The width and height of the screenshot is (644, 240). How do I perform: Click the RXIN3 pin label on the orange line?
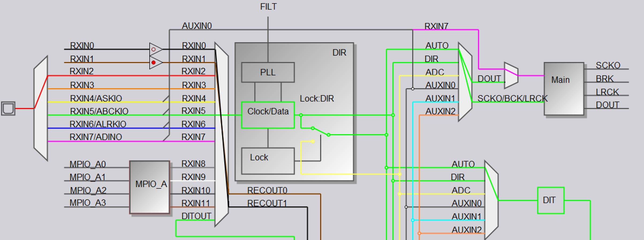pyautogui.click(x=82, y=85)
